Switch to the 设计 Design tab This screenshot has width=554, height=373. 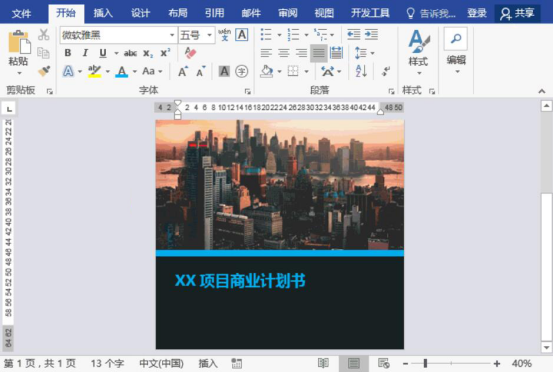pos(140,13)
